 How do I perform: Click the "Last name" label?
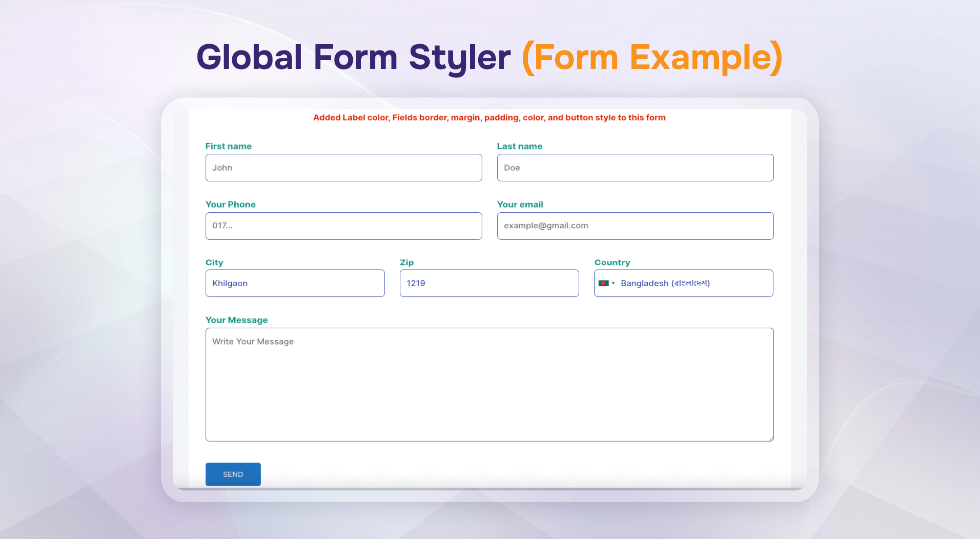[519, 146]
